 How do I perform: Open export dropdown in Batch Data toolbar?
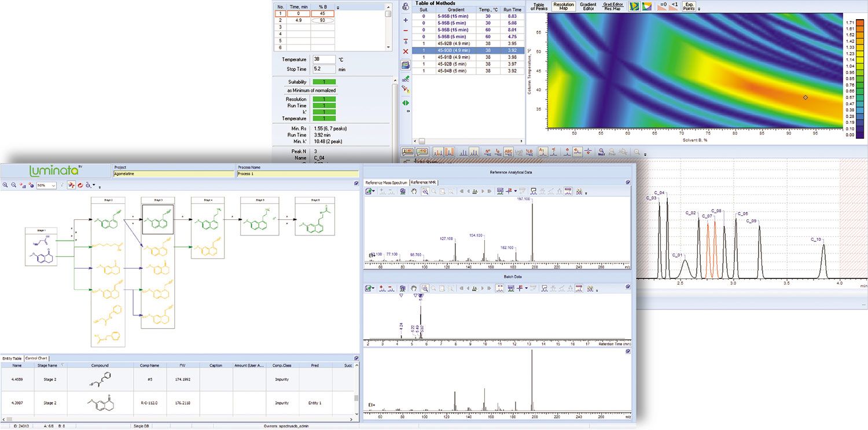point(374,288)
